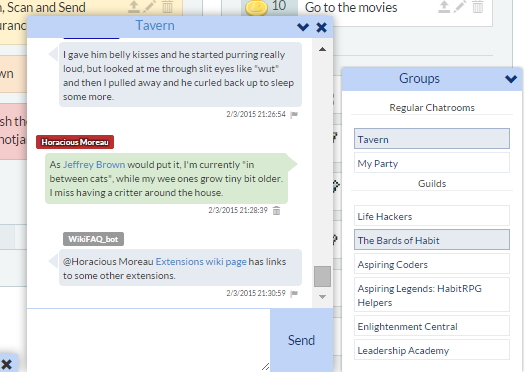Click the 2/3/2015 21:30:59 timestamp

[256, 293]
